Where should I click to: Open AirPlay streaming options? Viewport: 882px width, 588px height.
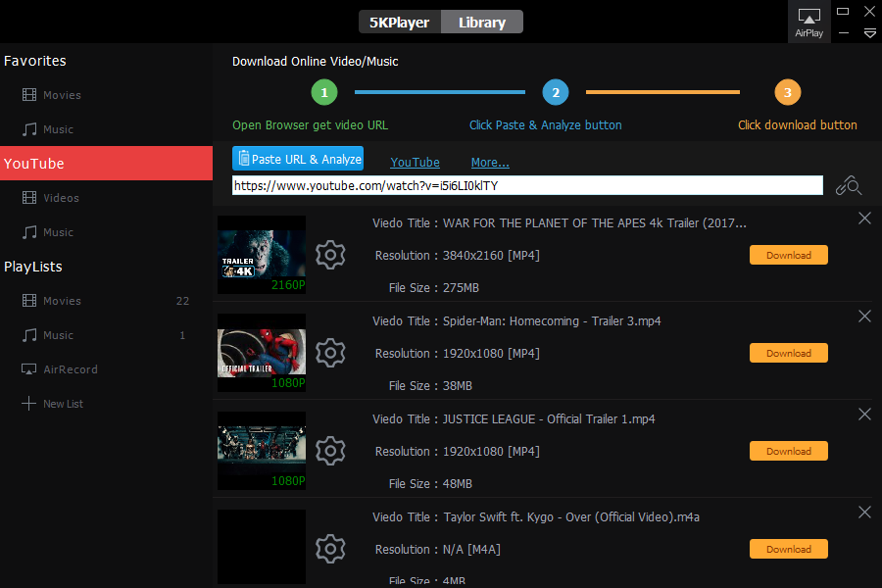[808, 22]
